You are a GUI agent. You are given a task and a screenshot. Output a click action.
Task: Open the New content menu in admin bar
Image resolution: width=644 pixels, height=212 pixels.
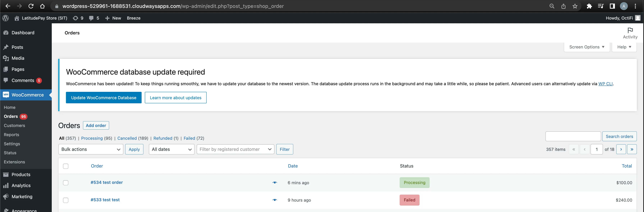(x=113, y=18)
